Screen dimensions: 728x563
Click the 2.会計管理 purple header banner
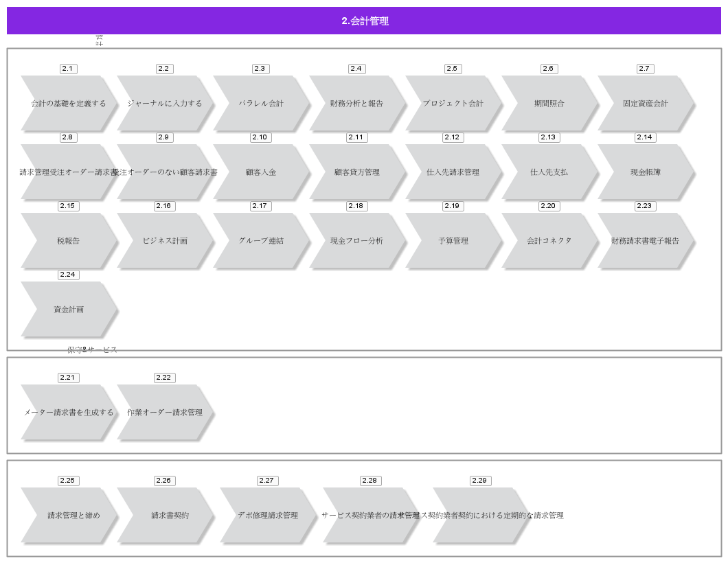(364, 21)
